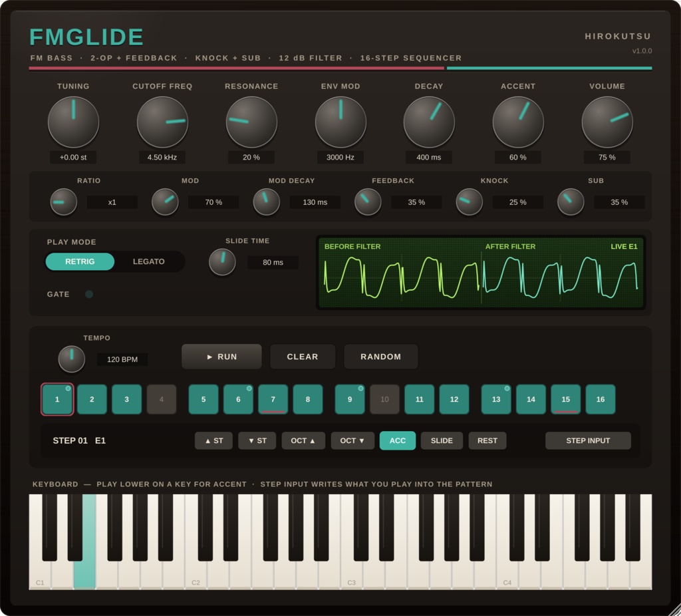Click the Tuning knob
Image resolution: width=681 pixels, height=616 pixels.
(x=73, y=122)
